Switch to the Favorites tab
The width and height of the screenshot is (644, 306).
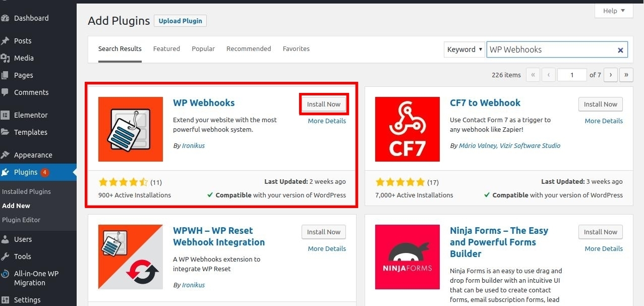(x=296, y=49)
